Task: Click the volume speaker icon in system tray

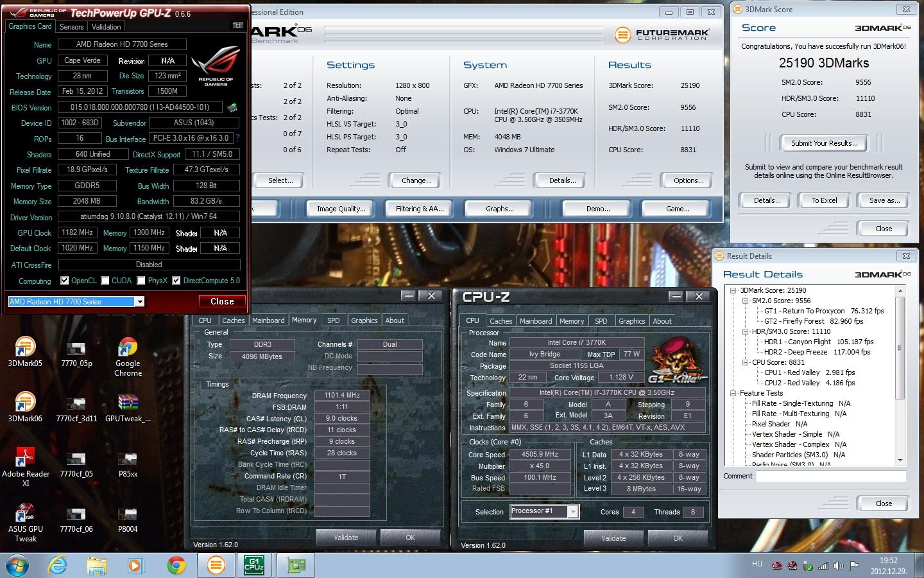Action: pyautogui.click(x=839, y=566)
